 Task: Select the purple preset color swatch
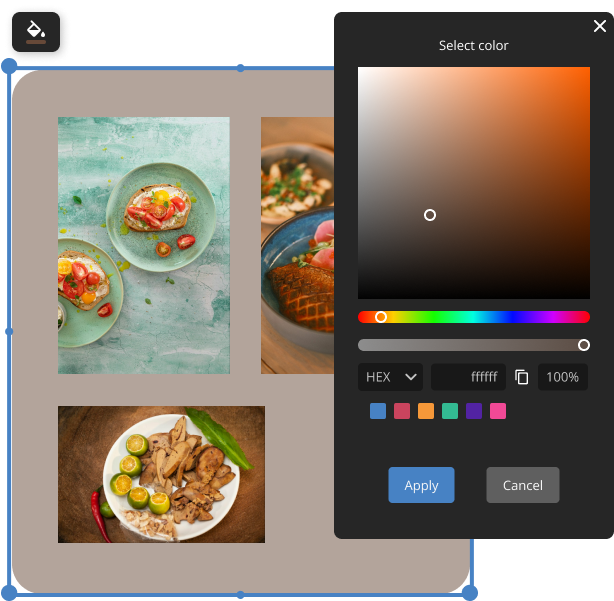point(474,411)
